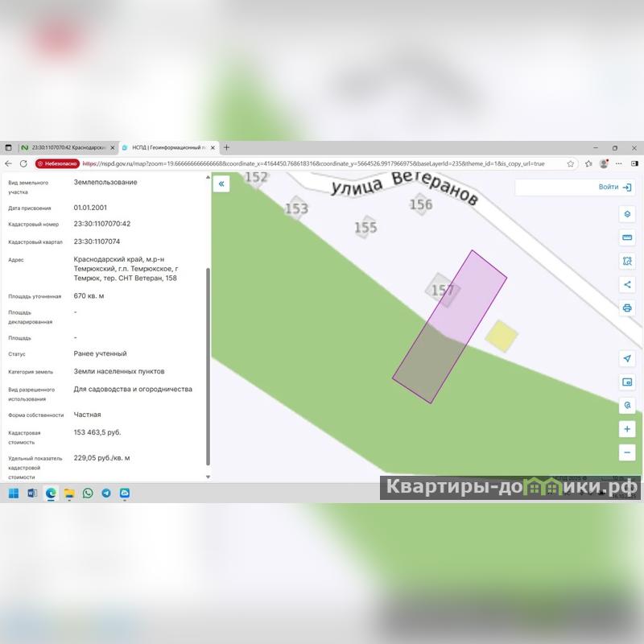Bookmark this page with star icon
Screen dimensions: 644x644
(571, 163)
